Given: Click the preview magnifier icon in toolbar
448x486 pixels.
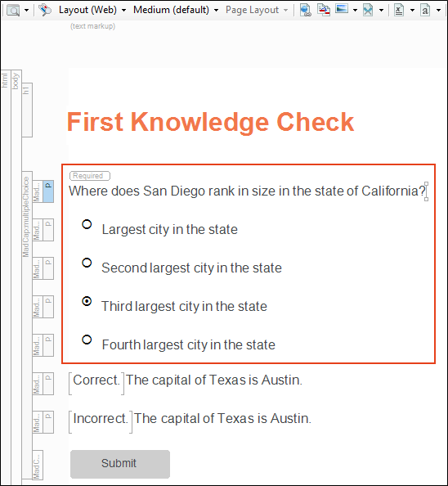Looking at the screenshot, I should pos(13,11).
